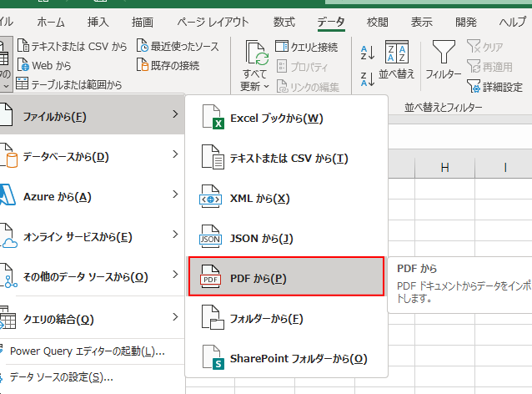The width and height of the screenshot is (532, 394).
Task: Expand その他のデータ ソースから arrow
Action: click(175, 274)
